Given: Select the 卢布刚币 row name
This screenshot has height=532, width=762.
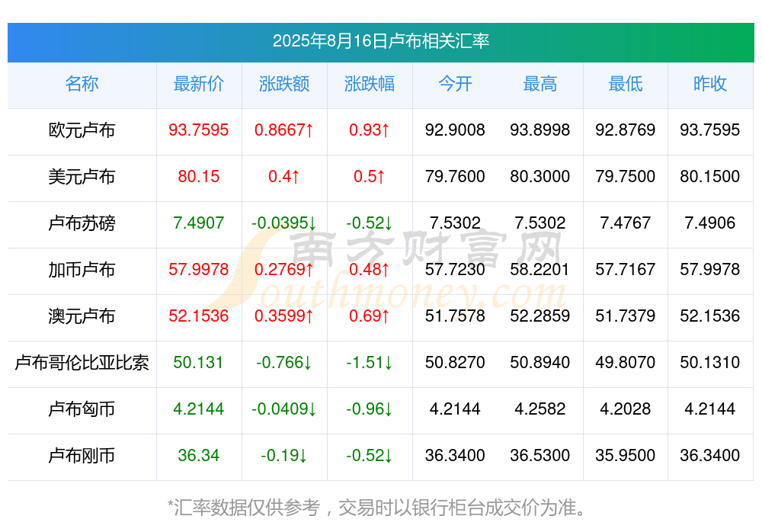Looking at the screenshot, I should (x=82, y=456).
